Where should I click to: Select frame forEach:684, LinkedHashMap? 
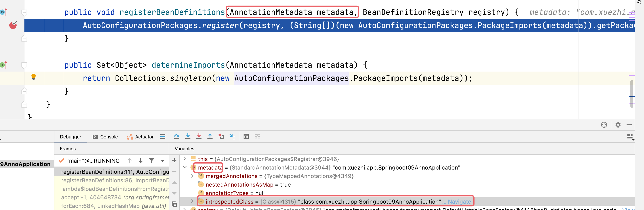pos(112,206)
